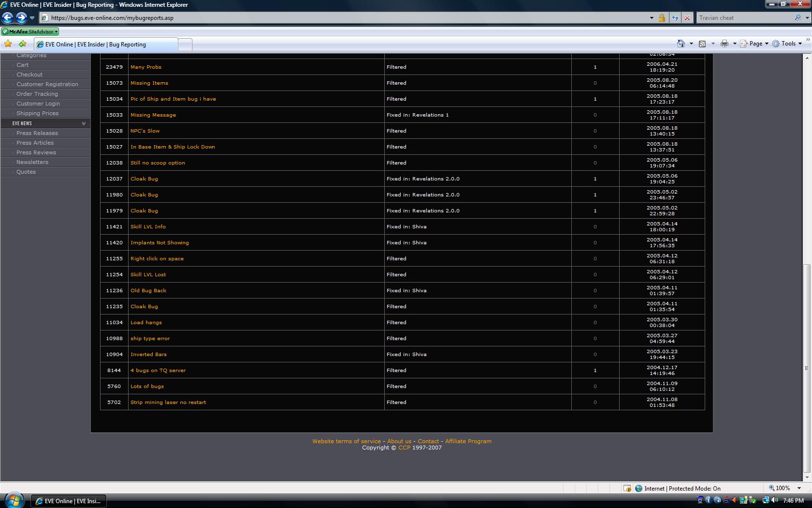Open 'Pic of Ship and Item bug i have' report
This screenshot has width=812, height=508.
tap(173, 99)
